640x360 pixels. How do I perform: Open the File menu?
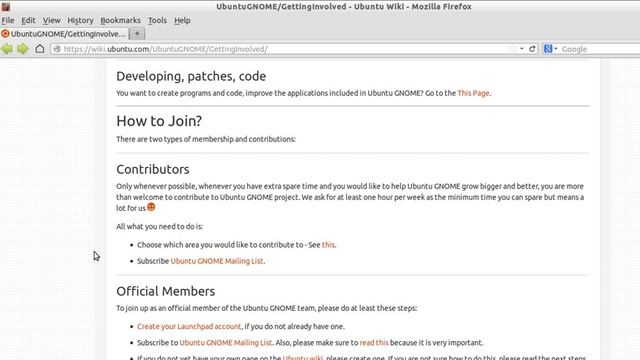8,20
